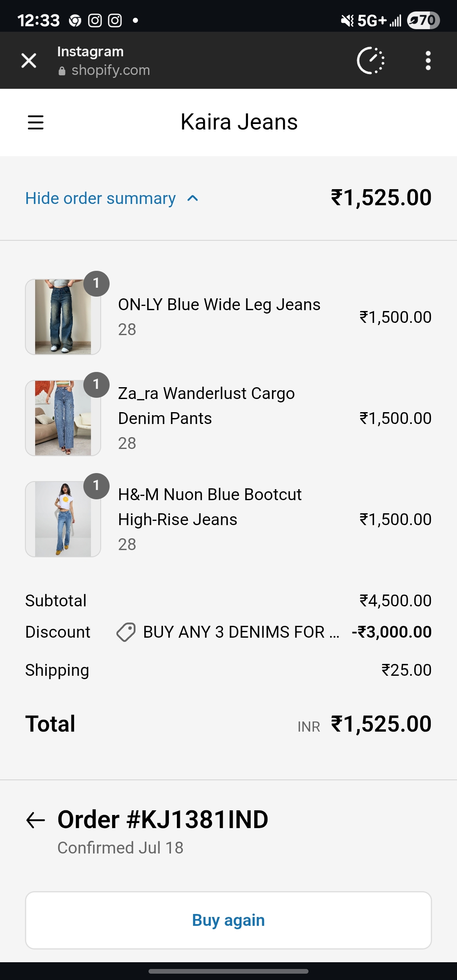Open ON-LY Blue Wide Leg Jeans thumbnail
This screenshot has height=980, width=457.
(x=63, y=317)
